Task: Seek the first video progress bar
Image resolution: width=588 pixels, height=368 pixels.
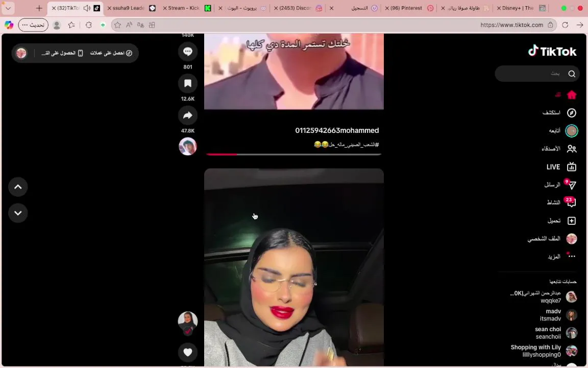Action: coord(293,154)
